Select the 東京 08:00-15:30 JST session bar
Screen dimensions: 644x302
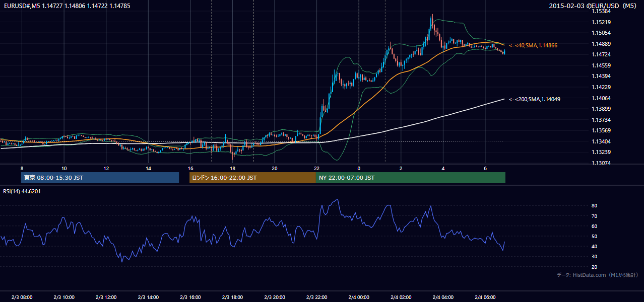pos(100,178)
